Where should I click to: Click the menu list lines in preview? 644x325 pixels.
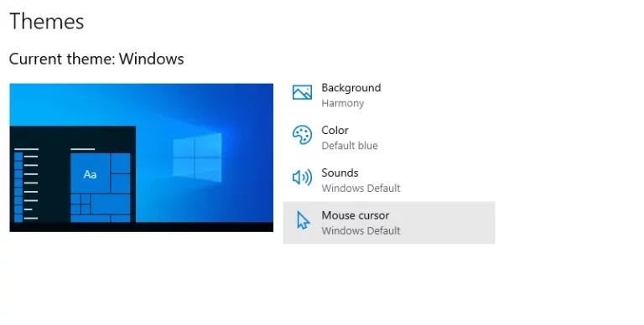[x=27, y=183]
